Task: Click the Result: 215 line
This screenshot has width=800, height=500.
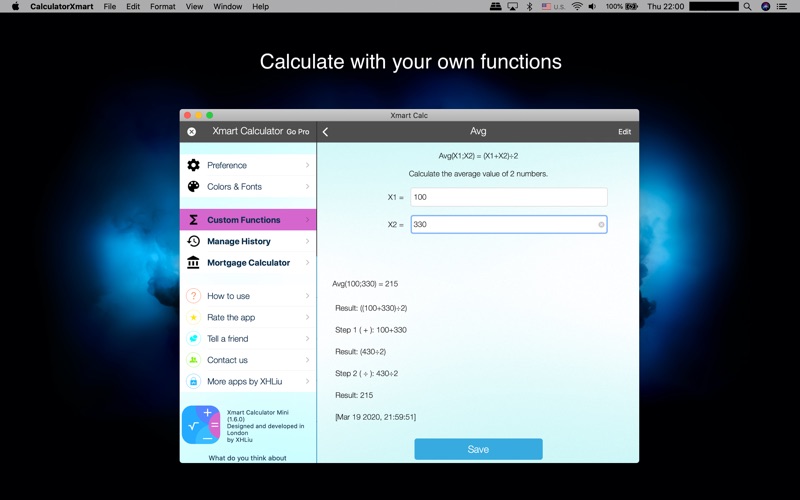Action: [354, 395]
